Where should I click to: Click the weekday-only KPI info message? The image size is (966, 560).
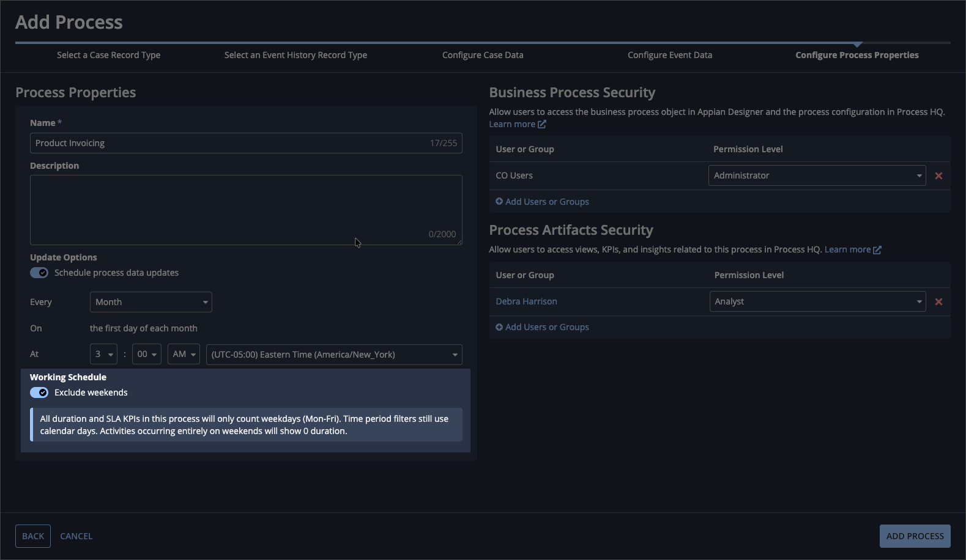pos(246,425)
